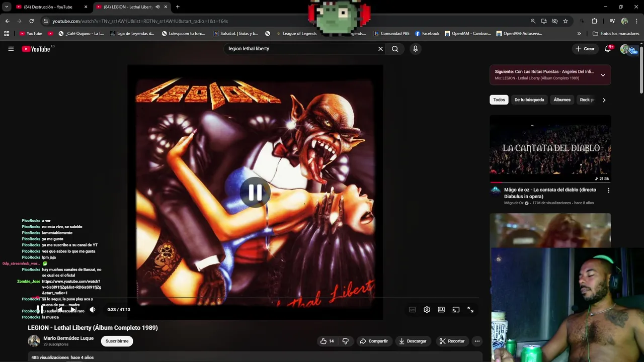Open La Cantata del Diablo thumbnail

[x=550, y=149]
